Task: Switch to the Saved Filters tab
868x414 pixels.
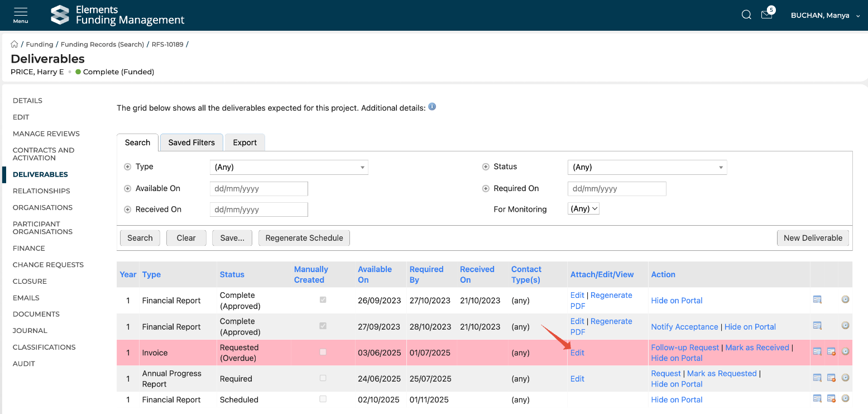Action: coord(191,142)
